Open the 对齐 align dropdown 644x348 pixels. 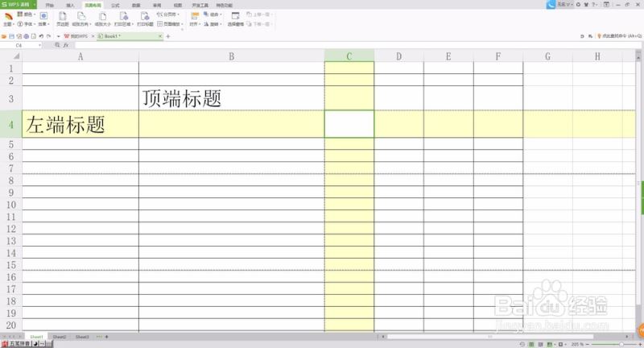(195, 19)
